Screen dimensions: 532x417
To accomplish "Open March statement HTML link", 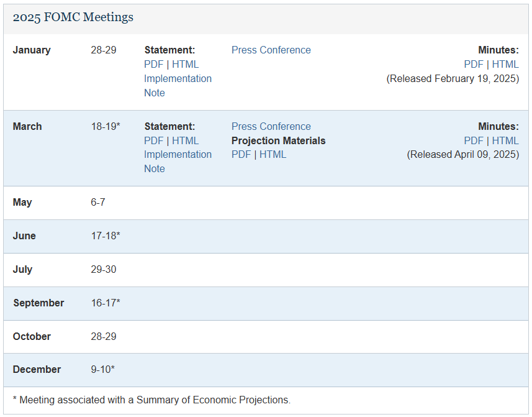I will (185, 140).
